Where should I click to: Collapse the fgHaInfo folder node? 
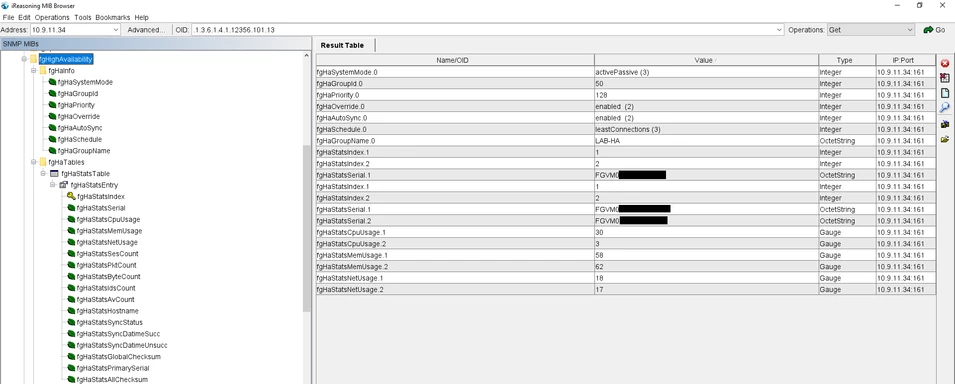tap(34, 71)
